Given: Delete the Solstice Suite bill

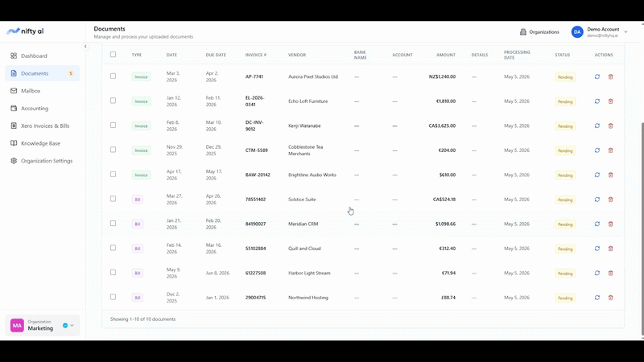Looking at the screenshot, I should click(611, 200).
